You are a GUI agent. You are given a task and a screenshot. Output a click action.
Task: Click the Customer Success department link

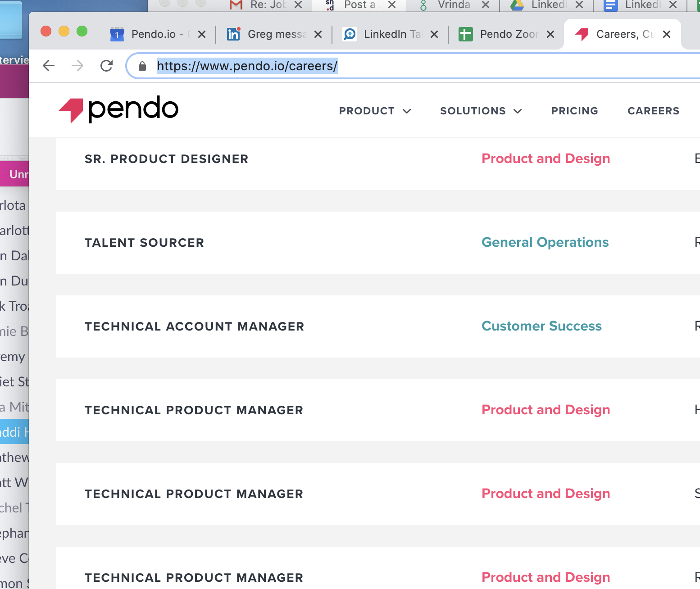[x=541, y=326]
